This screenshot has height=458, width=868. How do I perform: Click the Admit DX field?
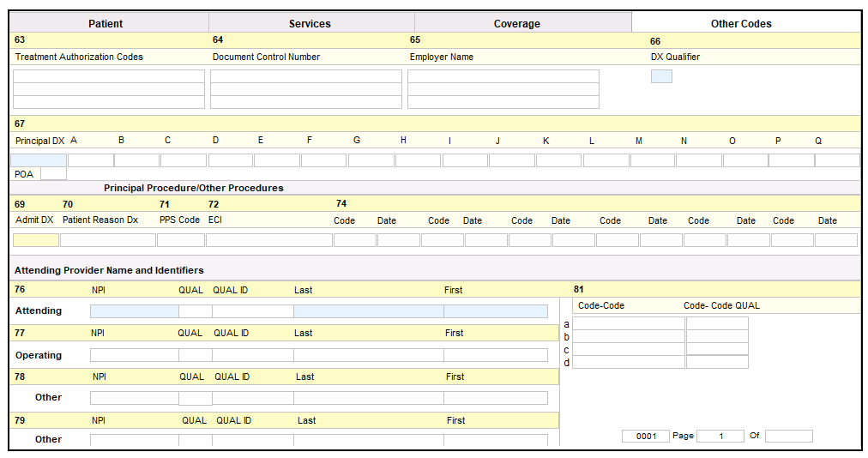[x=35, y=240]
